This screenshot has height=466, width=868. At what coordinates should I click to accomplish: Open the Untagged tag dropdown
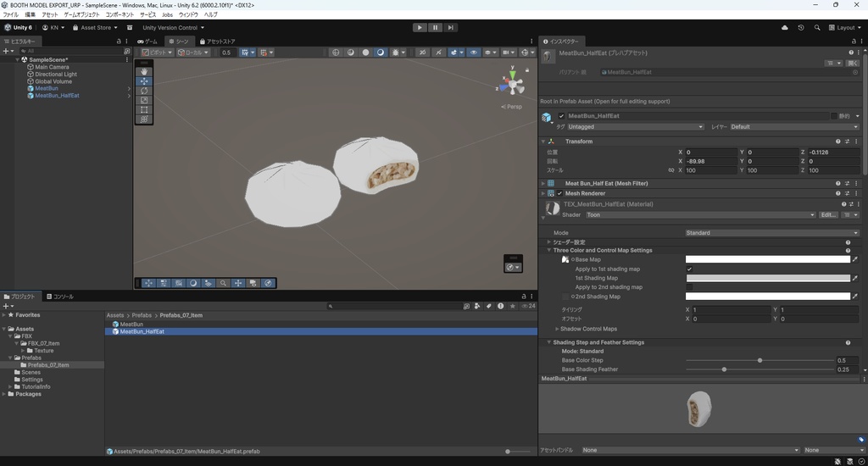point(635,127)
